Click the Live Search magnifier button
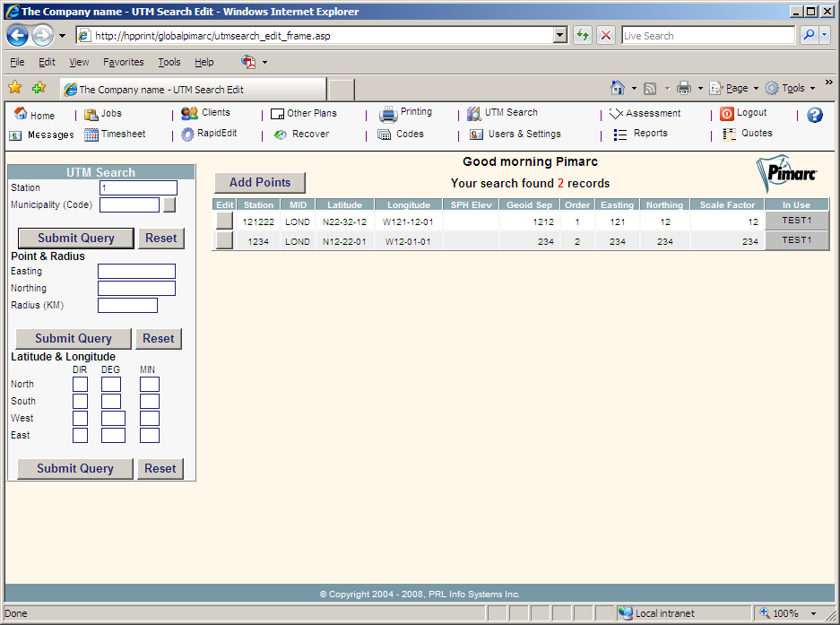Screen dimensions: 840x625 tap(809, 35)
